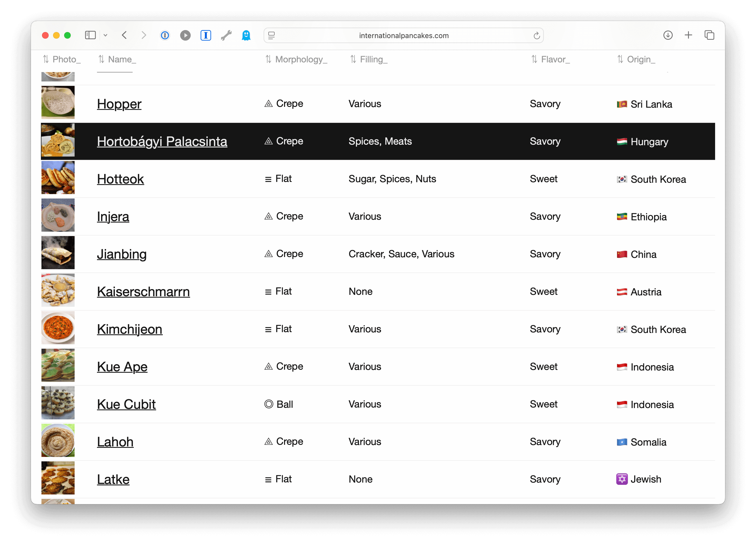The height and width of the screenshot is (545, 756).
Task: Toggle the Safari sidebar button
Action: pos(90,35)
